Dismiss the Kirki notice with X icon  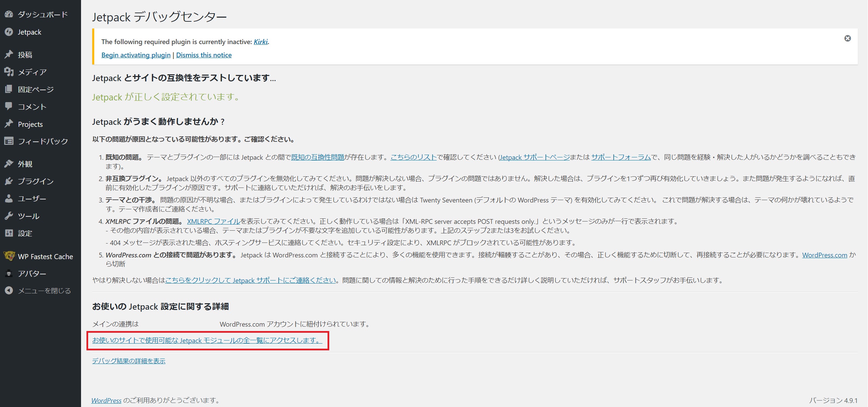pos(847,38)
